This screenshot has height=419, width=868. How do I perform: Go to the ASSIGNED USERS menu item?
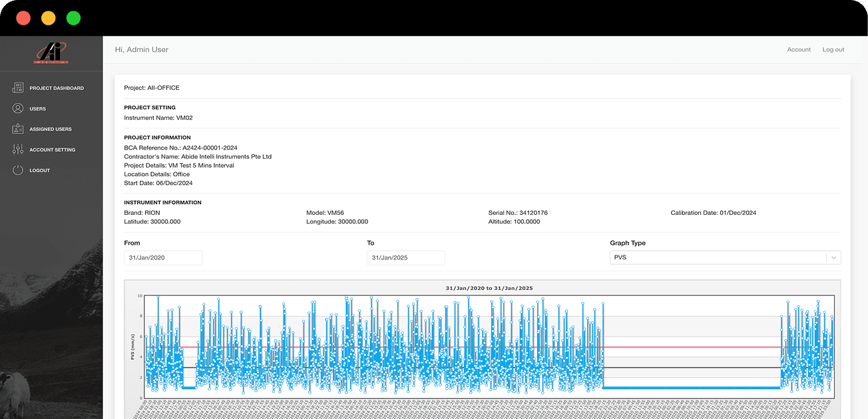click(x=51, y=129)
